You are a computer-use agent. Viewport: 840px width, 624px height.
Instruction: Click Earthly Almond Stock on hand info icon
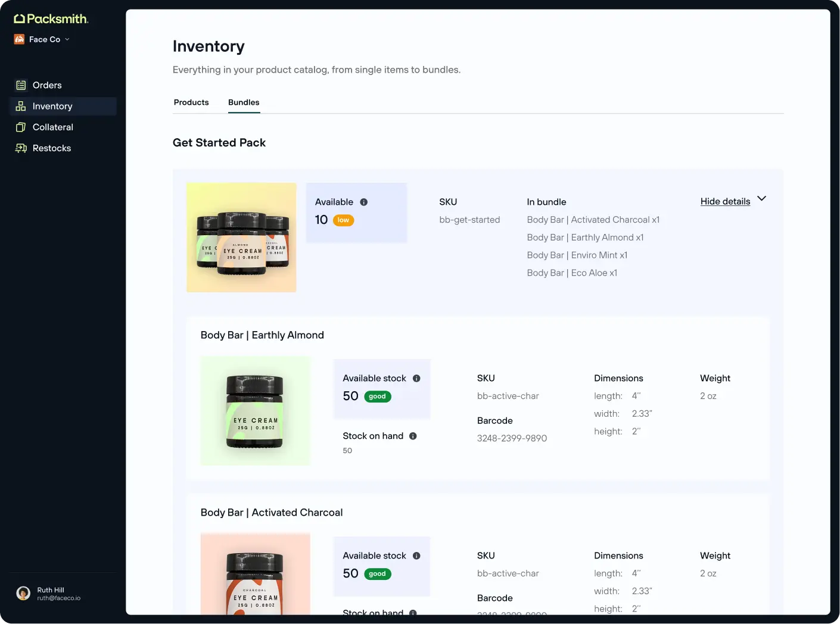[x=413, y=436]
